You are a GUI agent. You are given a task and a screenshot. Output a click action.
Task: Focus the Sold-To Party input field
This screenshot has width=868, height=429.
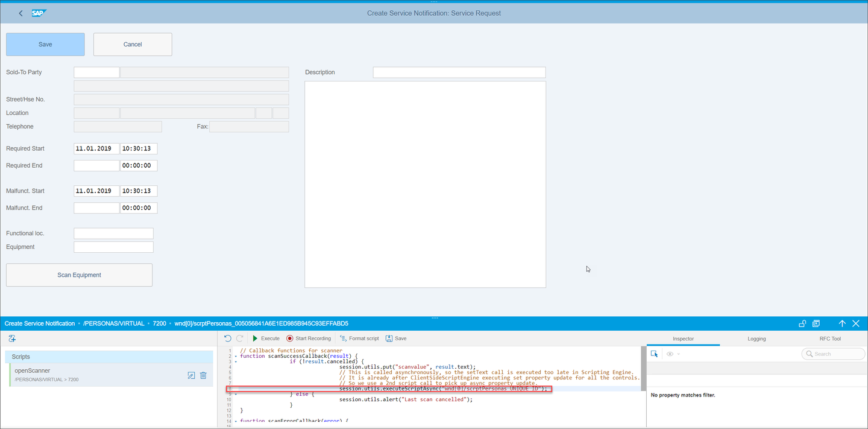(x=96, y=72)
